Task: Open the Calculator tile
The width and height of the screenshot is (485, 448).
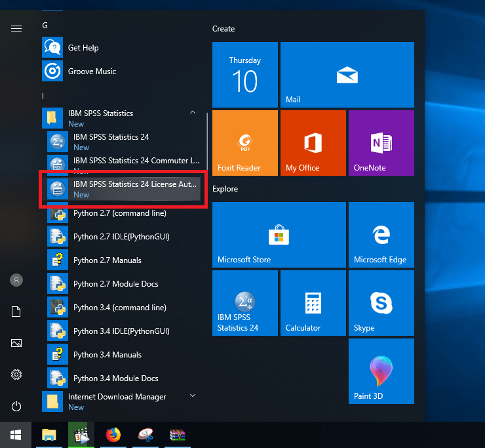Action: [x=313, y=303]
